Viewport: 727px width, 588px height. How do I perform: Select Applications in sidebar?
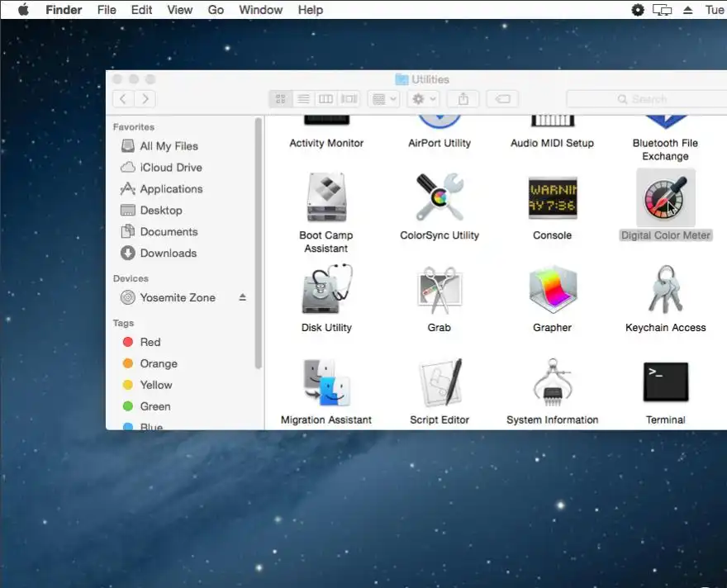(162, 188)
